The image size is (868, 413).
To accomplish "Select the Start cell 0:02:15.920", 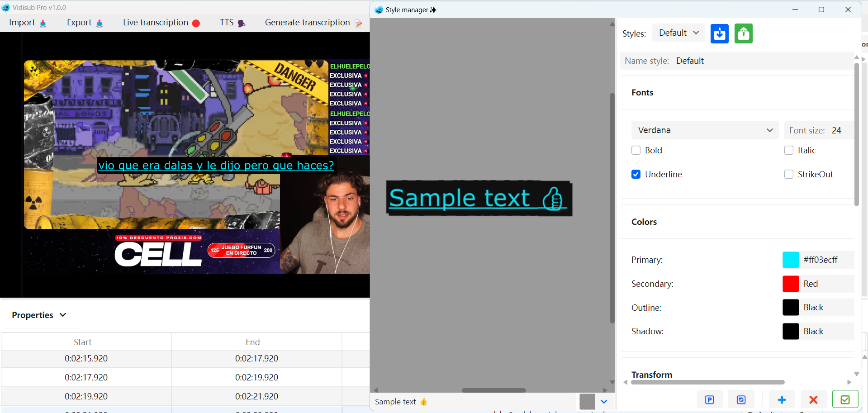I will click(86, 359).
